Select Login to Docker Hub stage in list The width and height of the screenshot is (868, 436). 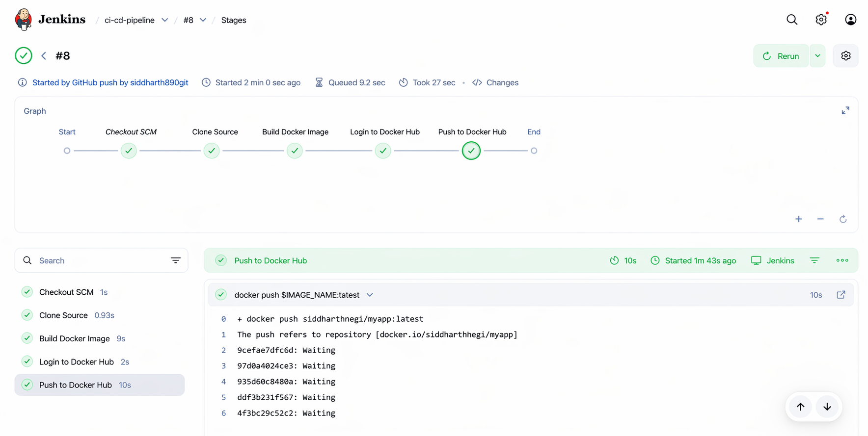point(100,362)
